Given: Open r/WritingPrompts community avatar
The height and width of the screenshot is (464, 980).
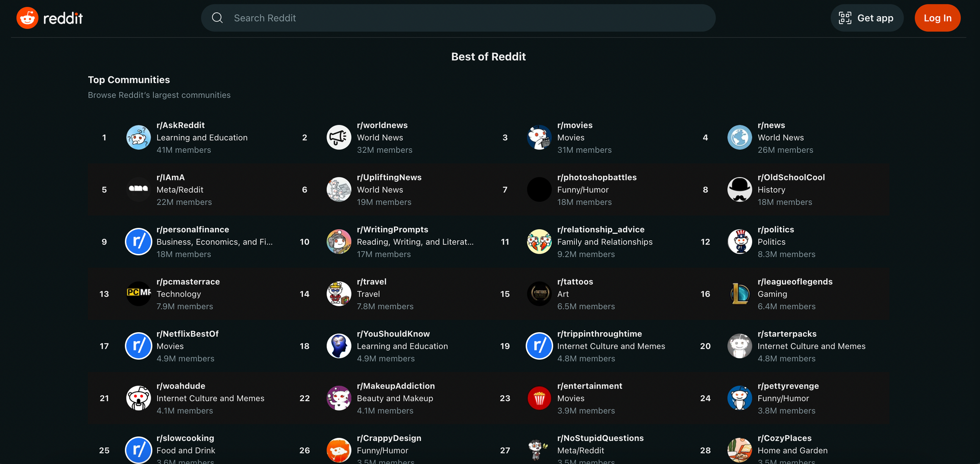Looking at the screenshot, I should coord(339,242).
